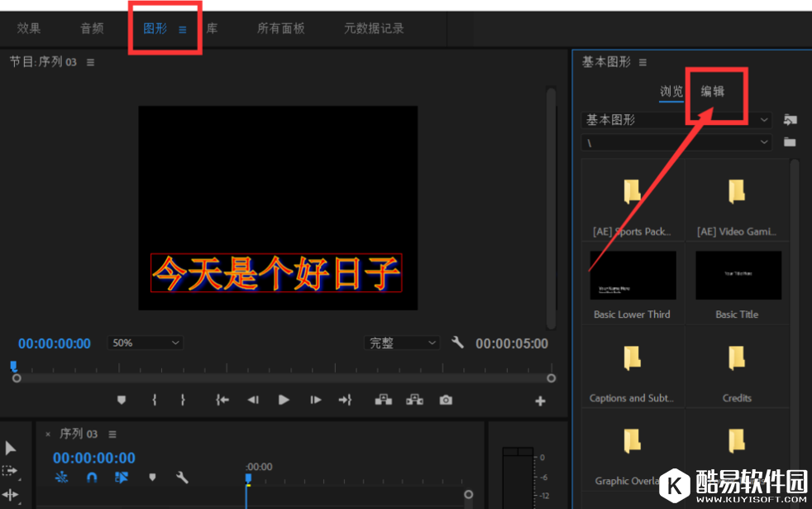Open the Button Editor plus icon
This screenshot has height=509, width=812.
[x=540, y=401]
